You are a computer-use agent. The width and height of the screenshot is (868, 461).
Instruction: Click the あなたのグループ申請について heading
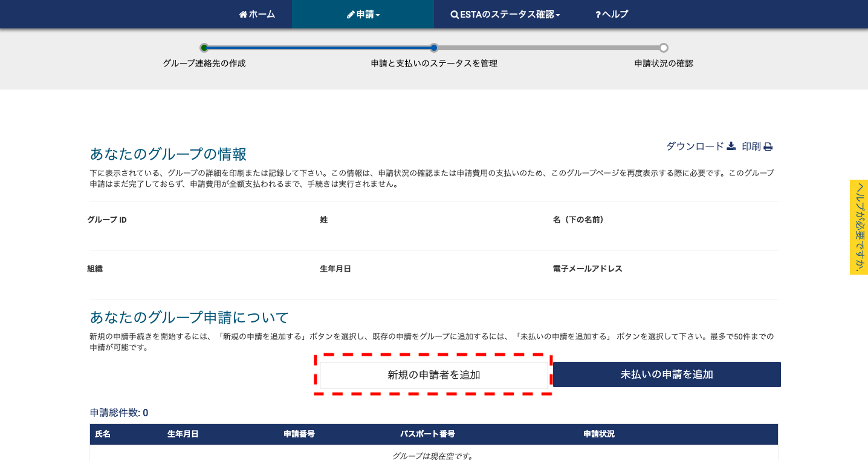[189, 317]
